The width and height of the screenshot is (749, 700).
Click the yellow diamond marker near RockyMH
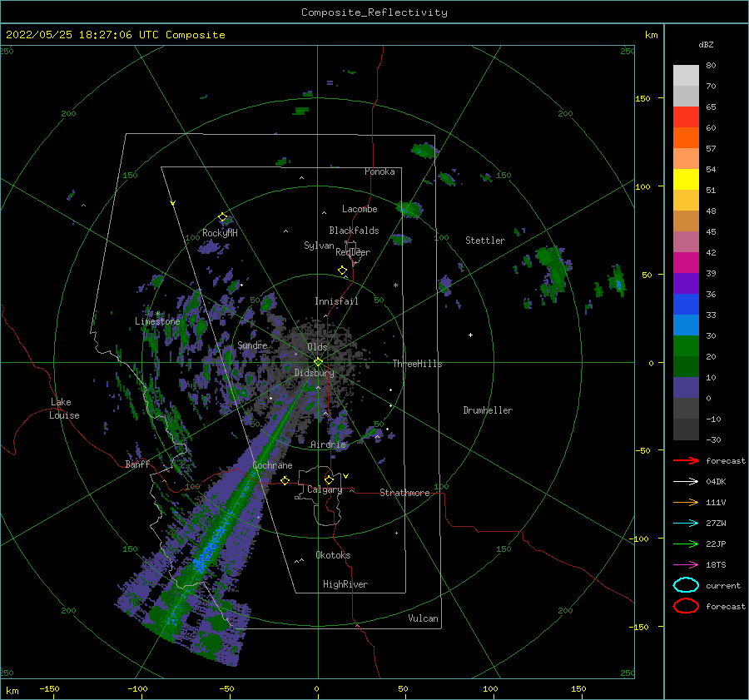point(222,217)
